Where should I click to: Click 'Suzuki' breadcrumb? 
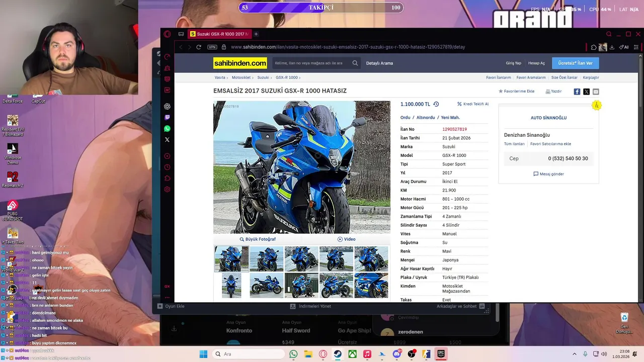pyautogui.click(x=263, y=77)
